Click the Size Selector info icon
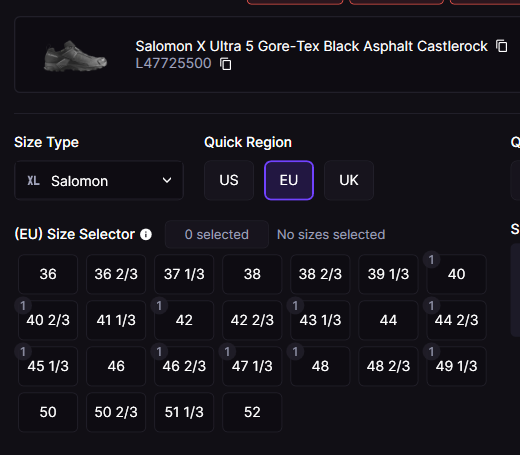 click(x=146, y=234)
